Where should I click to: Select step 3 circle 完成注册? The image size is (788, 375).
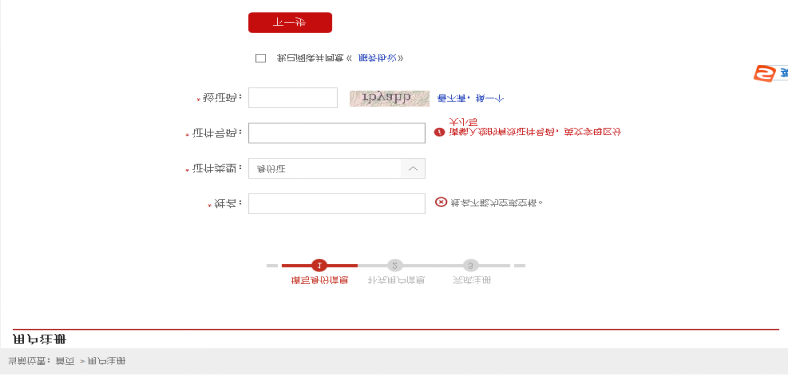tap(470, 265)
